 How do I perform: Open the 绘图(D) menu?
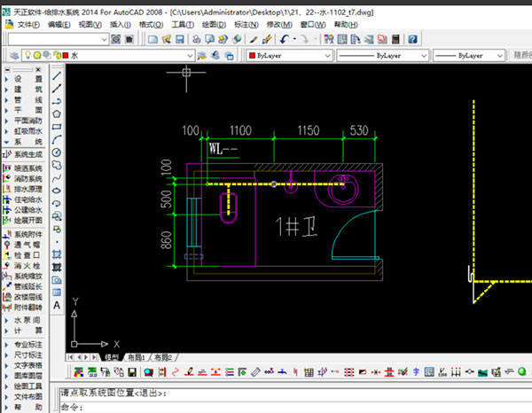coord(213,25)
